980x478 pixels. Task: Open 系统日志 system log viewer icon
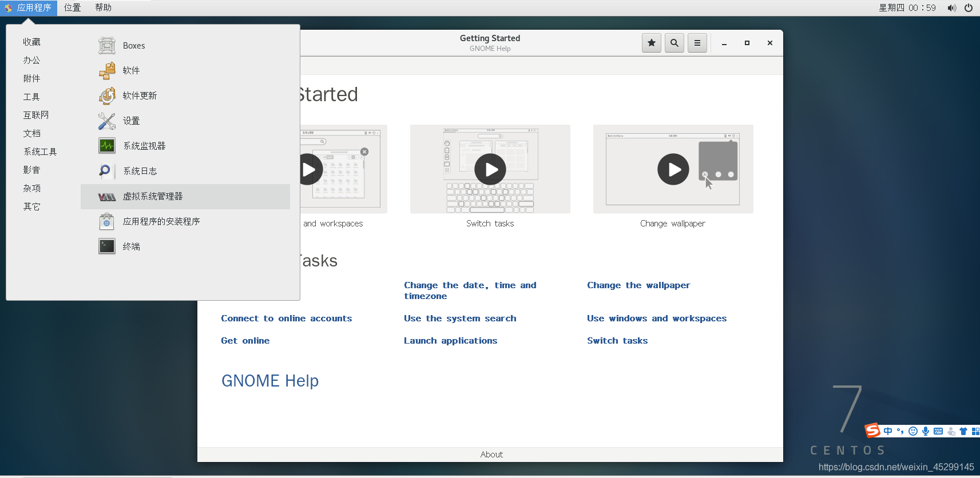pos(107,171)
